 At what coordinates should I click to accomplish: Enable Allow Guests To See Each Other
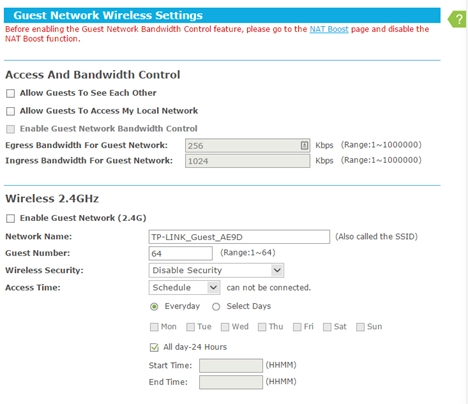[x=10, y=93]
